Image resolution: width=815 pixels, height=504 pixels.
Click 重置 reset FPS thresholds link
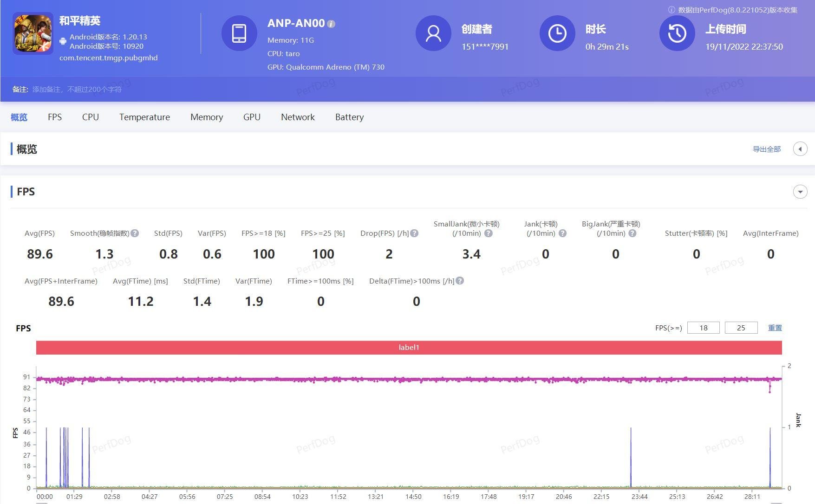tap(775, 328)
